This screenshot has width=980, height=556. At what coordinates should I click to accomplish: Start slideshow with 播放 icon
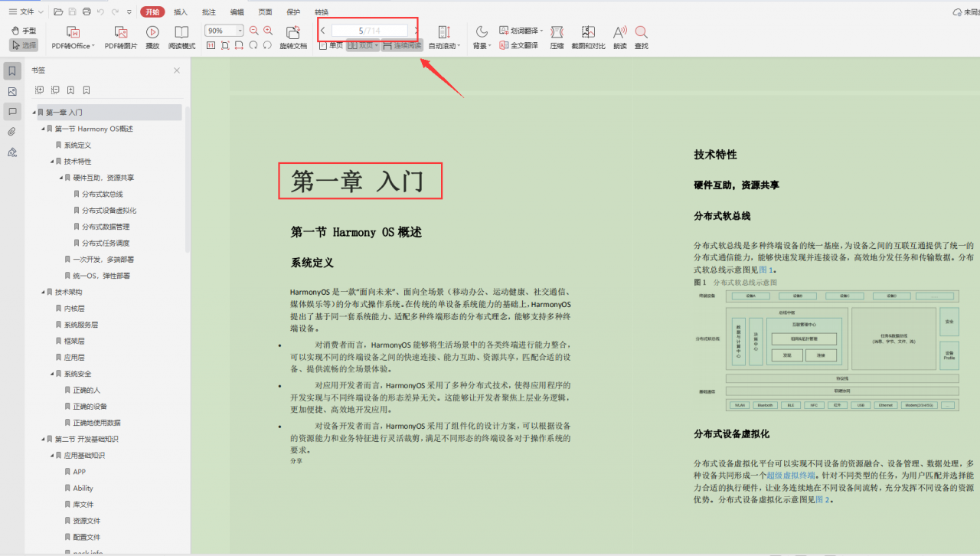[152, 38]
